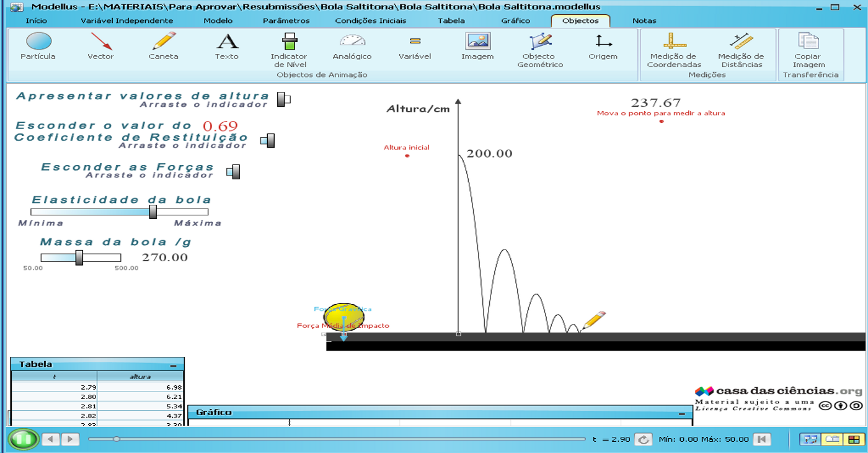Select the Objectos tab

click(x=580, y=20)
